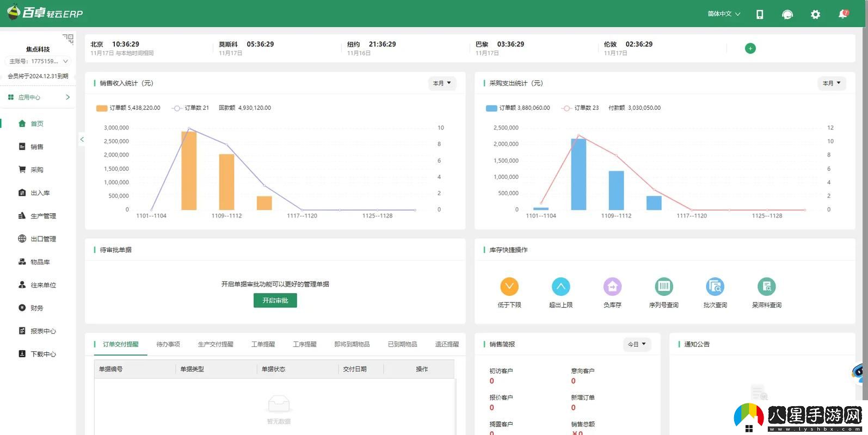868x435 pixels.
Task: Click 单据编号 column header
Action: pyautogui.click(x=110, y=369)
